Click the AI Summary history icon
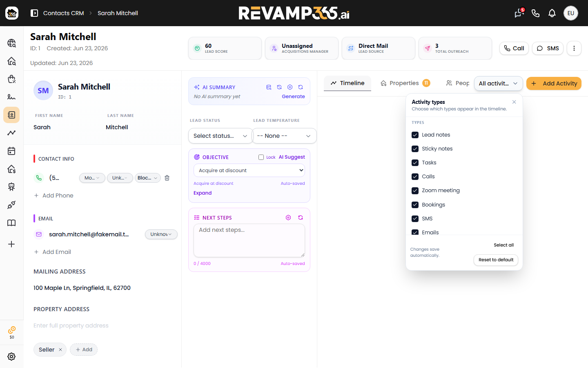 tap(279, 87)
